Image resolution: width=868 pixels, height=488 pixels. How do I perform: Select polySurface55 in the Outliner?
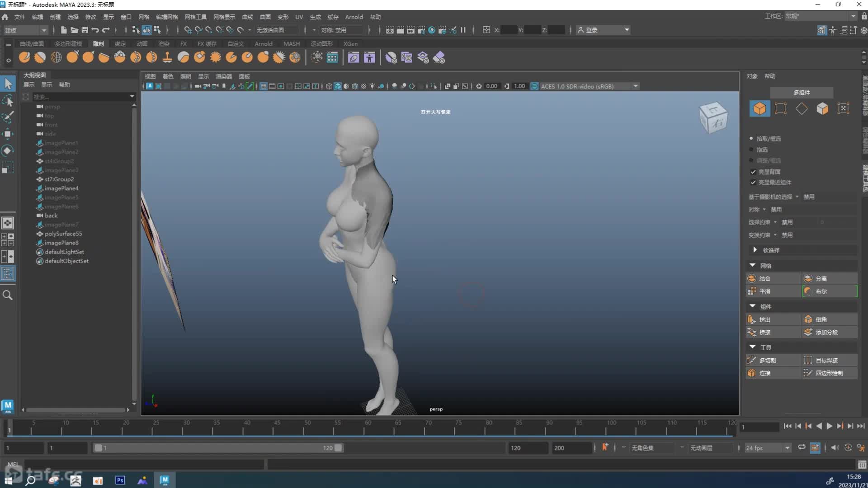63,234
